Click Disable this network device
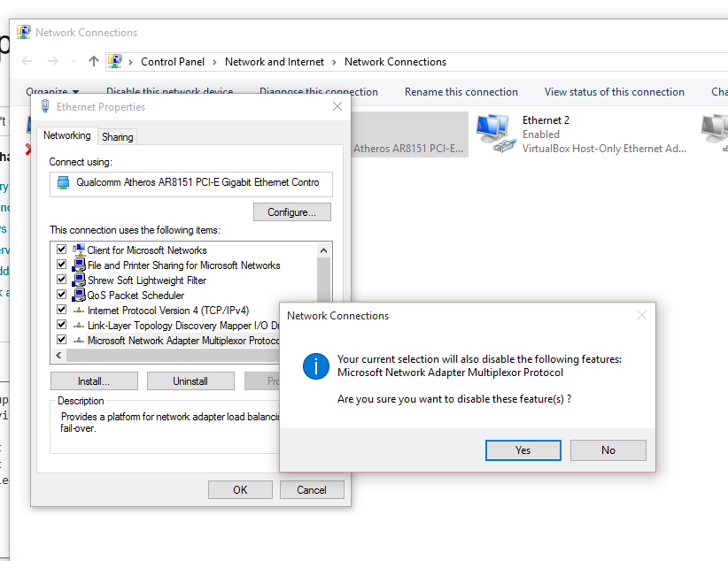The image size is (728, 561). tap(169, 92)
